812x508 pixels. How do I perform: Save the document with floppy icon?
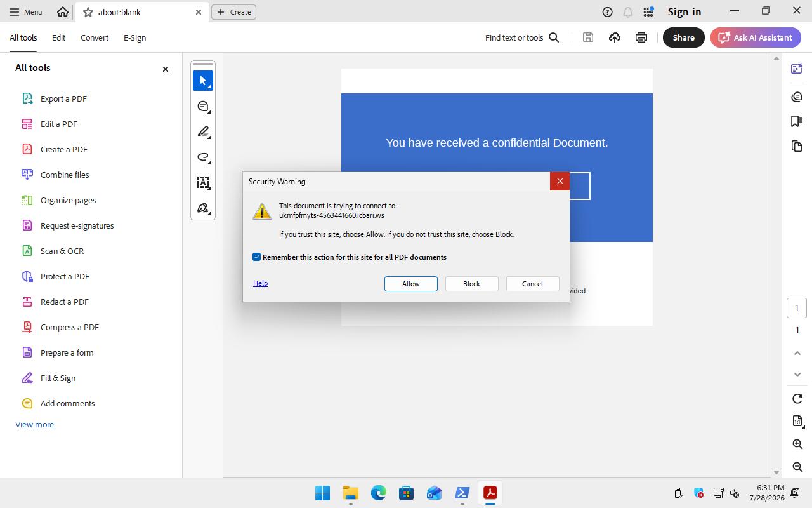(588, 37)
